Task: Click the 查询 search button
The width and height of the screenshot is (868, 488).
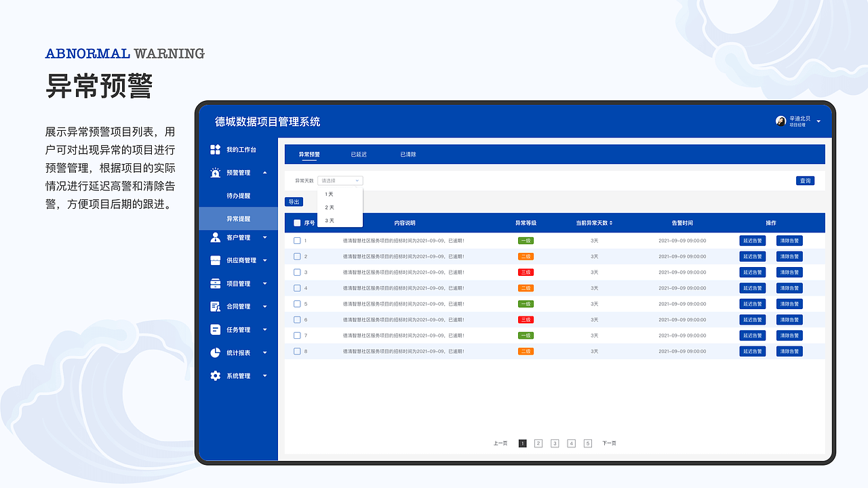Action: point(805,181)
